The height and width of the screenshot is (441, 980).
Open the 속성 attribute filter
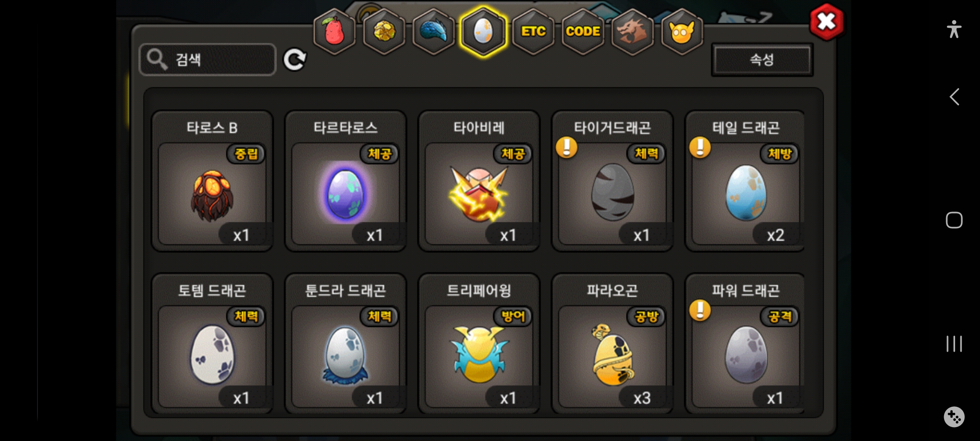point(762,60)
